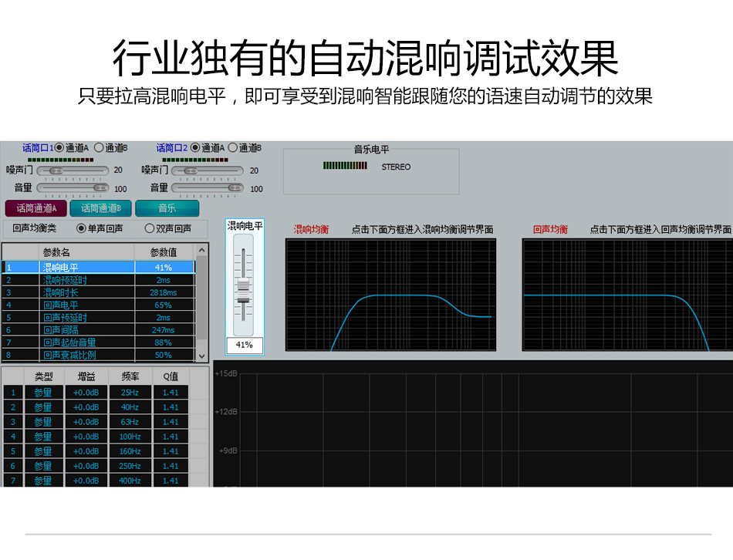Screen dimensions: 733x560
Task: Click the parameter list scroll-up arrow
Action: [x=201, y=249]
